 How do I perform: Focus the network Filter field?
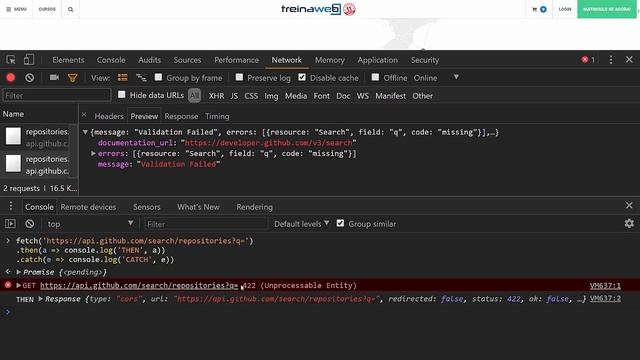57,96
